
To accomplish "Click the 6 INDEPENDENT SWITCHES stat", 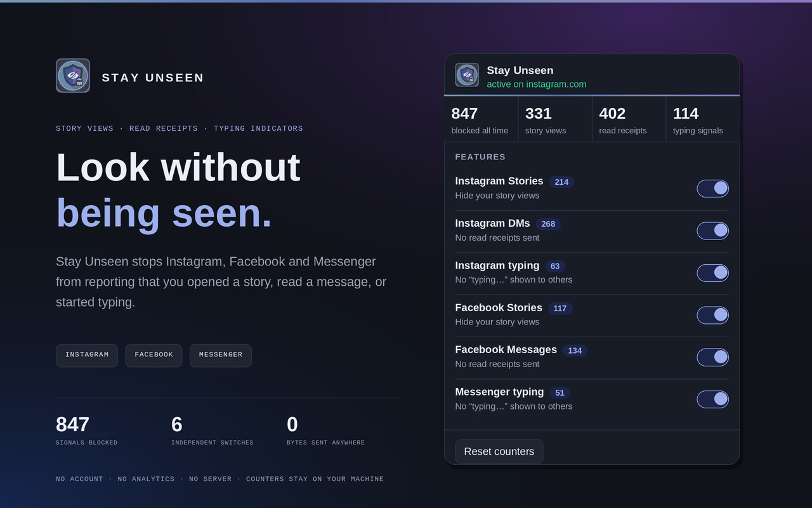I will (x=213, y=430).
